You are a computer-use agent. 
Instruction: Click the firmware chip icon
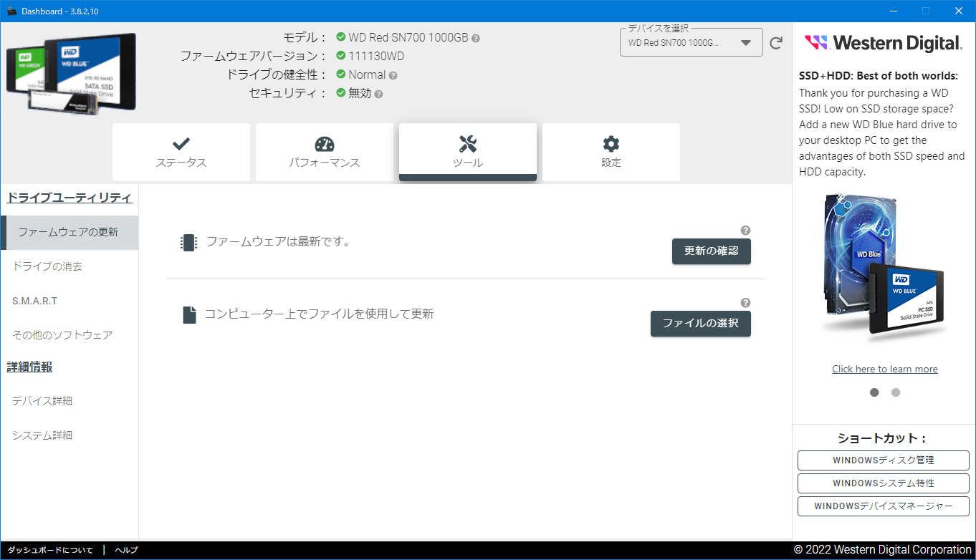(188, 242)
